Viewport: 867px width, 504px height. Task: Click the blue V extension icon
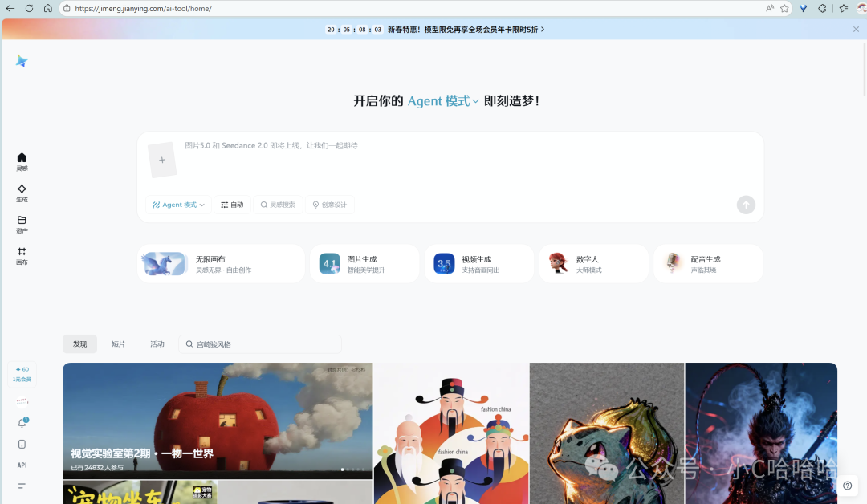(x=804, y=8)
